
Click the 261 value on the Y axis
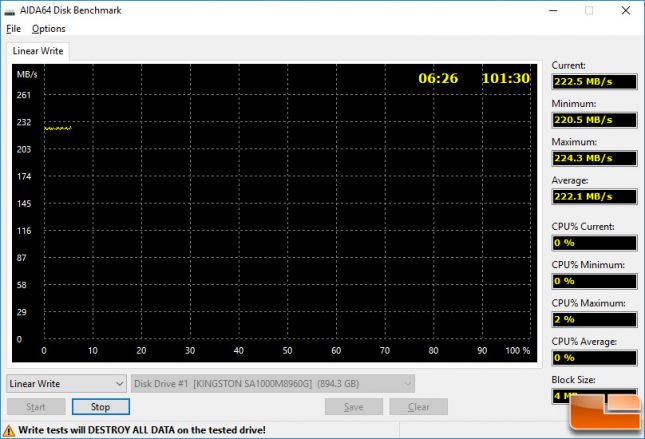click(23, 95)
